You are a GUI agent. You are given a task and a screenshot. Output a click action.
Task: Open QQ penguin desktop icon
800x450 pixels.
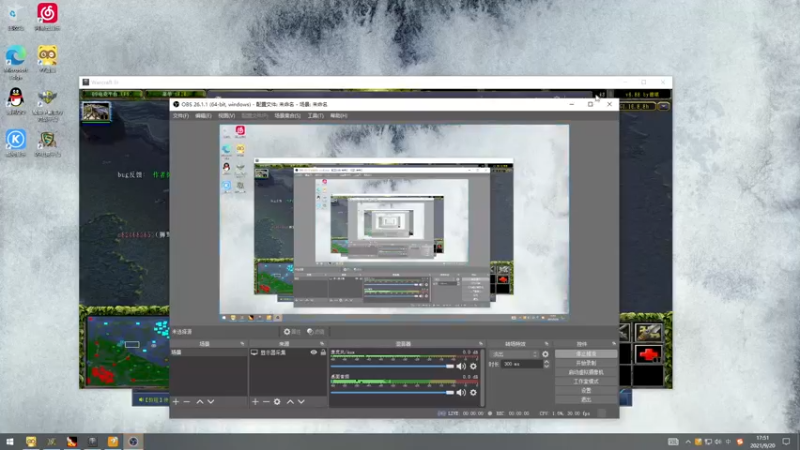click(16, 101)
